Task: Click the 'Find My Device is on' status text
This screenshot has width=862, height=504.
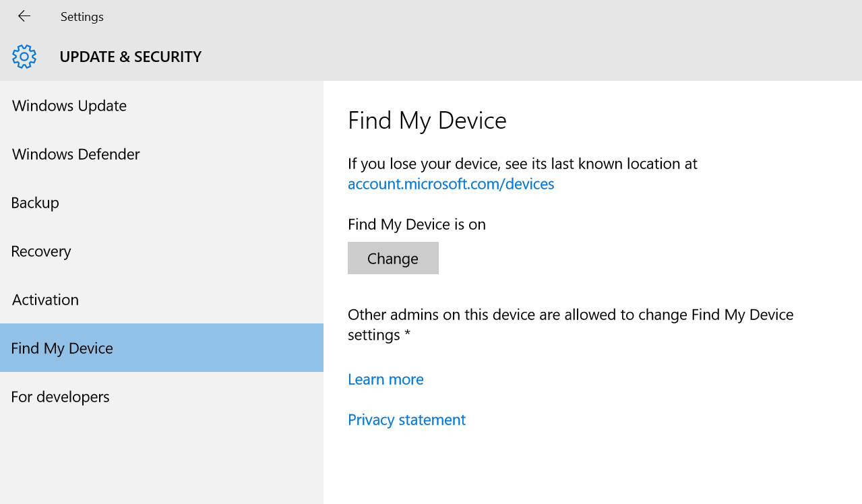Action: coord(417,224)
